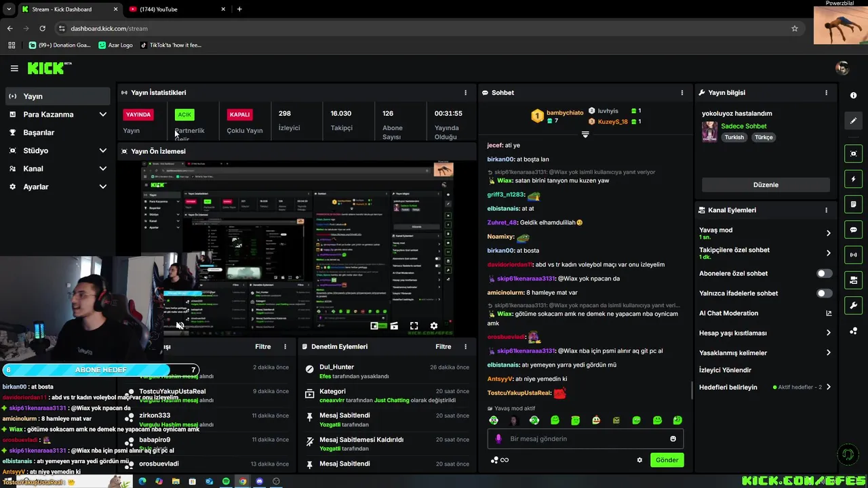
Task: Click the muted speaker icon on the preview
Action: (x=180, y=326)
